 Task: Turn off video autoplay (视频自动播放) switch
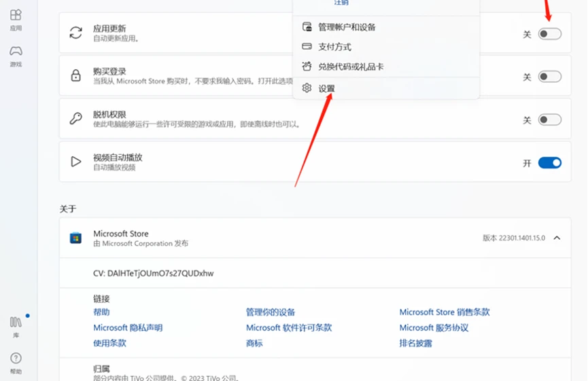[x=550, y=163]
